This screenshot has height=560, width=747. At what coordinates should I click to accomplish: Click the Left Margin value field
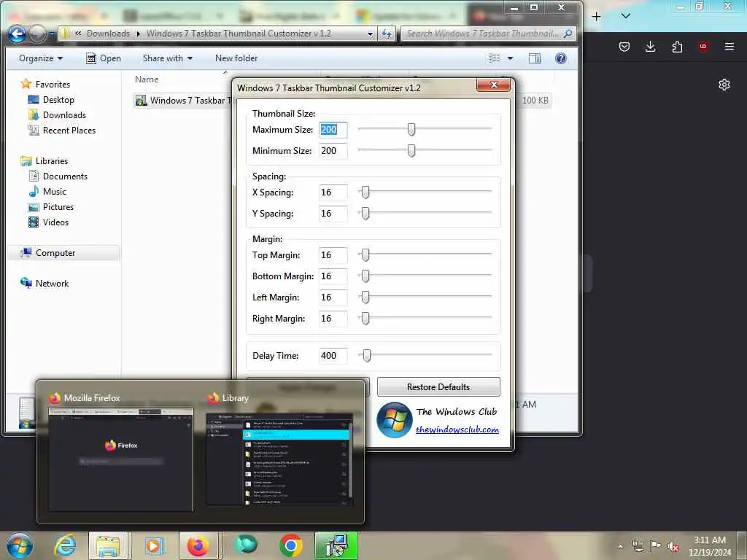(x=333, y=297)
